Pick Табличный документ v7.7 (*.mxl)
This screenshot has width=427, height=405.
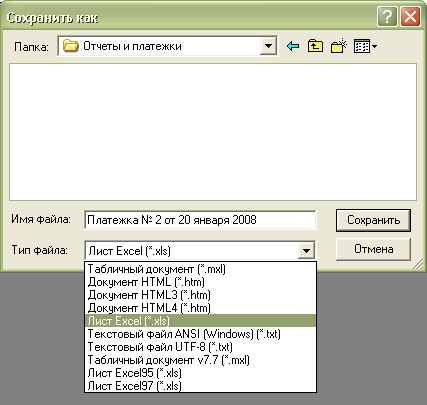tap(200, 360)
